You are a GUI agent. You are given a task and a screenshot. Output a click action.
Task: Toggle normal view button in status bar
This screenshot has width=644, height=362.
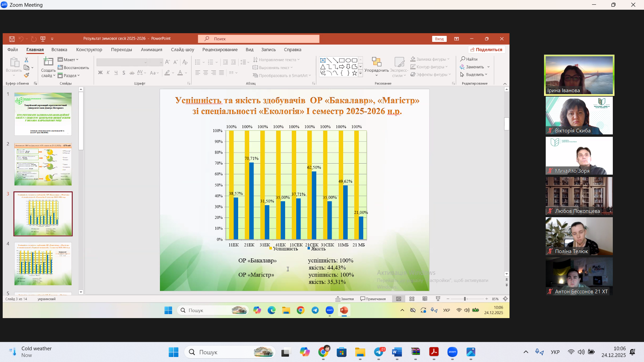tap(398, 299)
